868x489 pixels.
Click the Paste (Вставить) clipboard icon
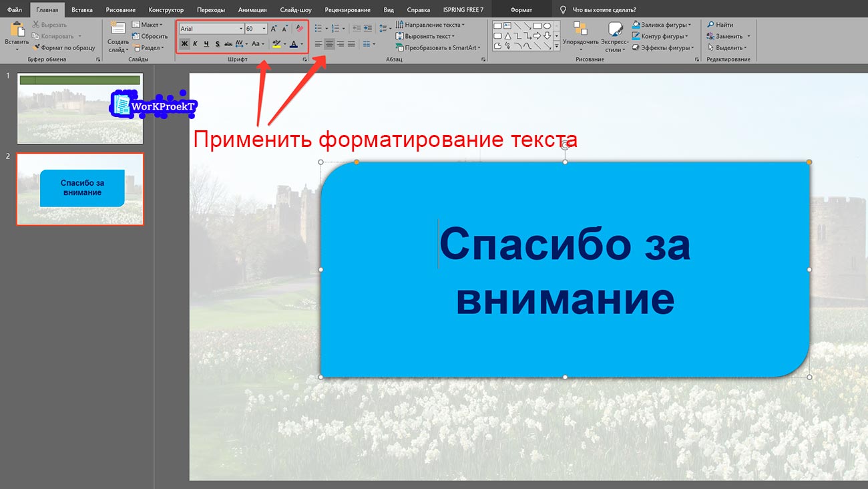pos(17,30)
